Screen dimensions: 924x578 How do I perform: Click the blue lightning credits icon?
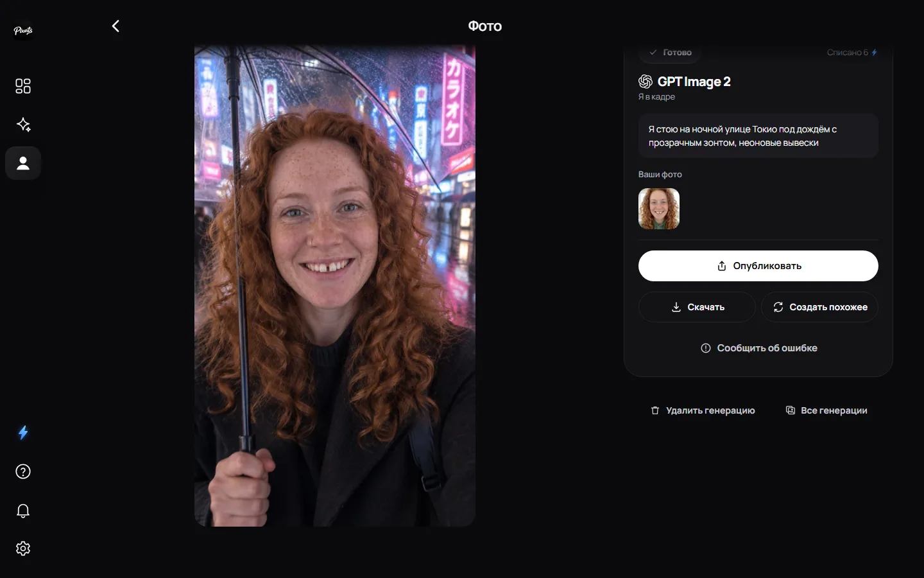point(23,433)
